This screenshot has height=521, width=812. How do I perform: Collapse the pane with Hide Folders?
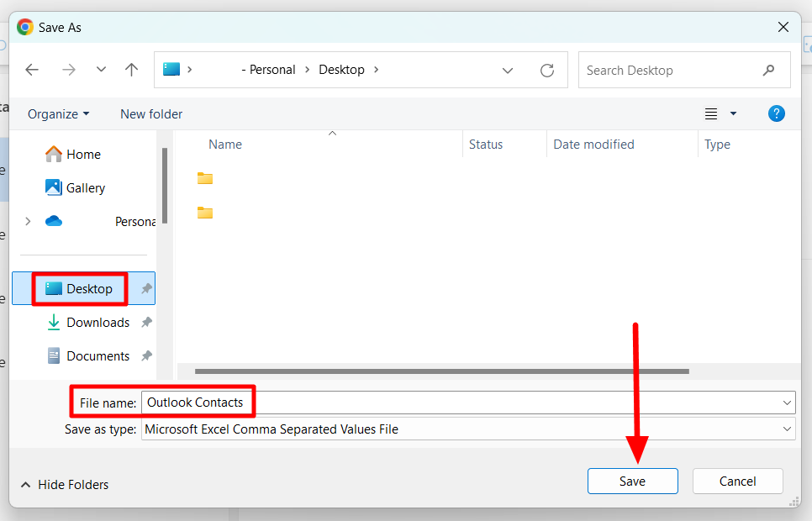(65, 485)
